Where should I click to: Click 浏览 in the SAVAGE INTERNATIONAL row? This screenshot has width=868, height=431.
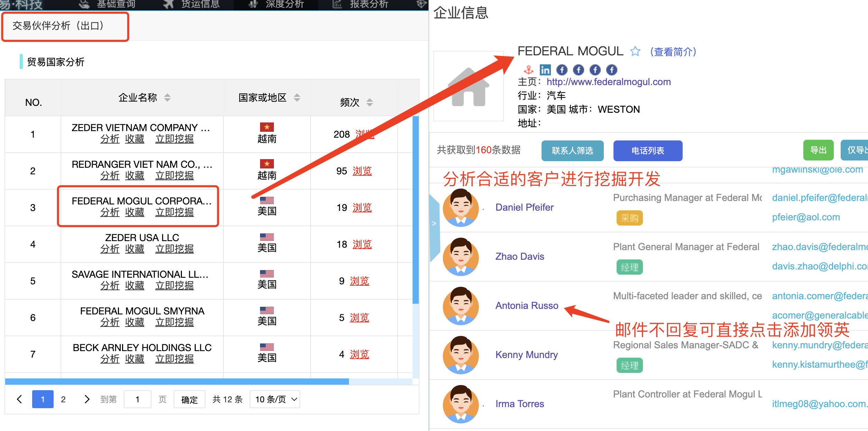click(x=359, y=281)
